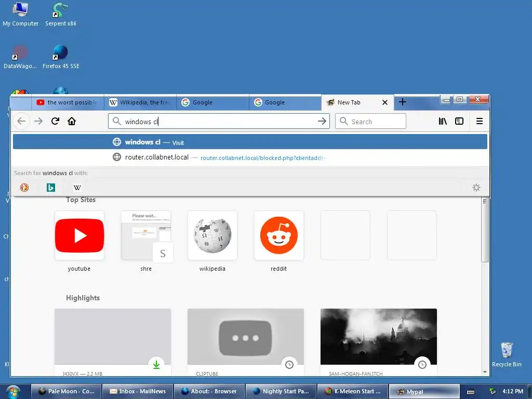532x399 pixels.
Task: Click the Search box in the toolbar
Action: tap(370, 121)
